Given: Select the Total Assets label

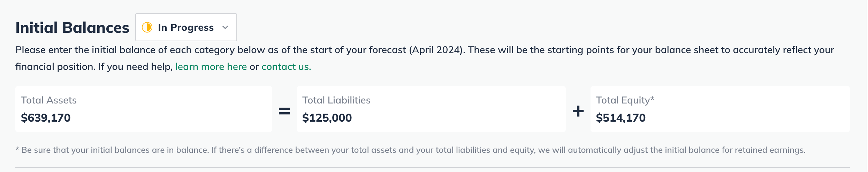Looking at the screenshot, I should 49,100.
